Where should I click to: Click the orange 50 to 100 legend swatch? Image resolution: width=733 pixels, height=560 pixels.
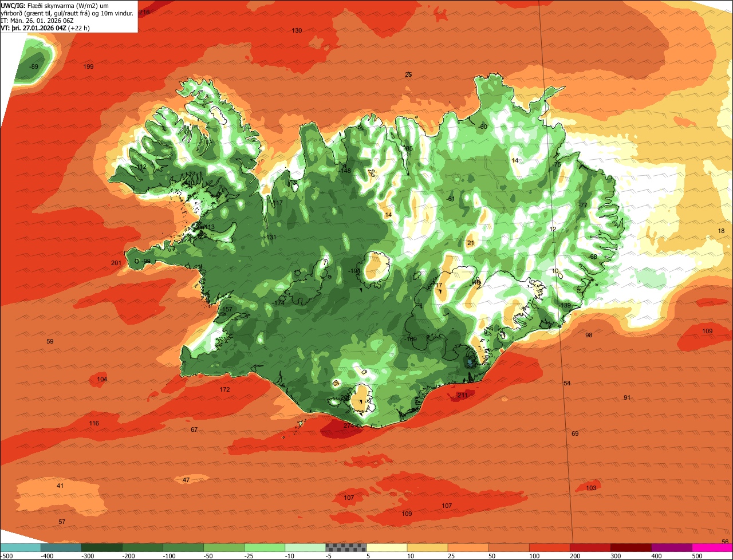tap(508, 547)
